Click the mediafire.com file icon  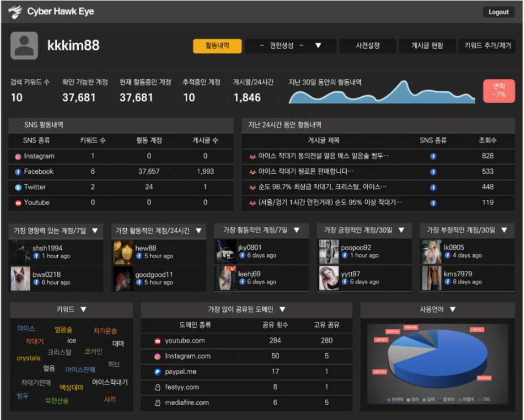click(x=157, y=403)
